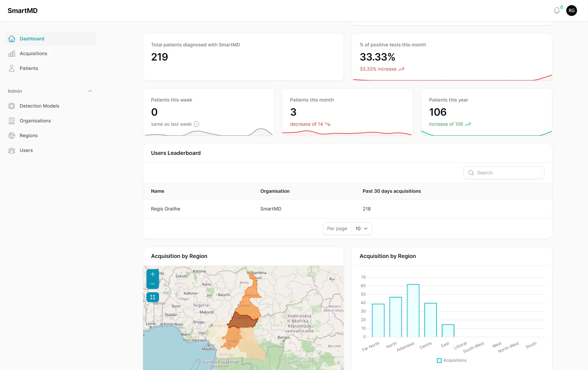
Task: Open Organisations admin page
Action: tap(50, 121)
